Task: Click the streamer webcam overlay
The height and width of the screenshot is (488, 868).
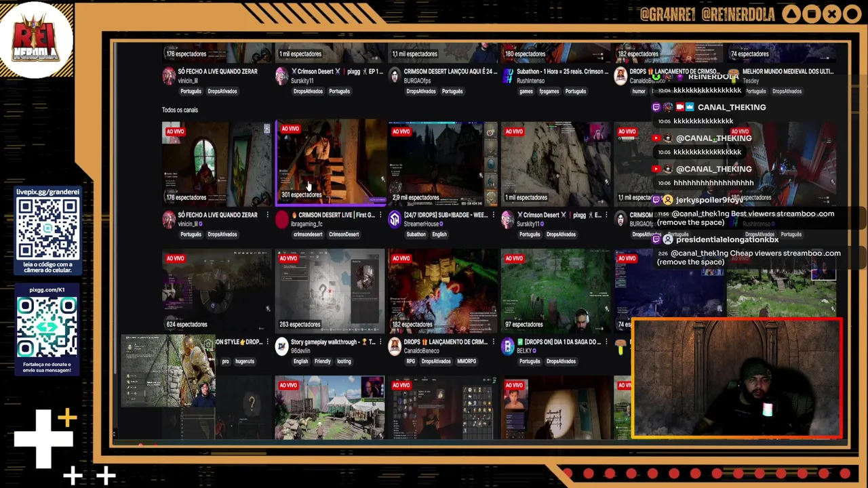Action: [x=737, y=380]
